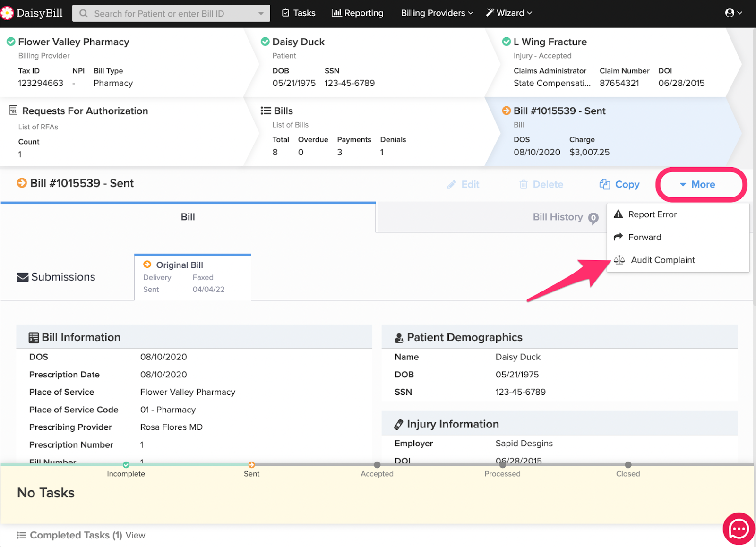756x547 pixels.
Task: Click the Completed Tasks list icon
Action: click(x=21, y=535)
